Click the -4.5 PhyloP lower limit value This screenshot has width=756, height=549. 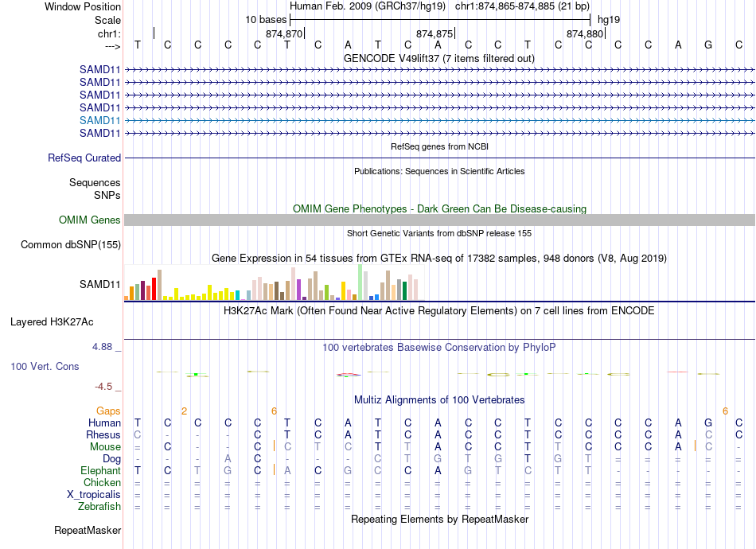(x=103, y=387)
